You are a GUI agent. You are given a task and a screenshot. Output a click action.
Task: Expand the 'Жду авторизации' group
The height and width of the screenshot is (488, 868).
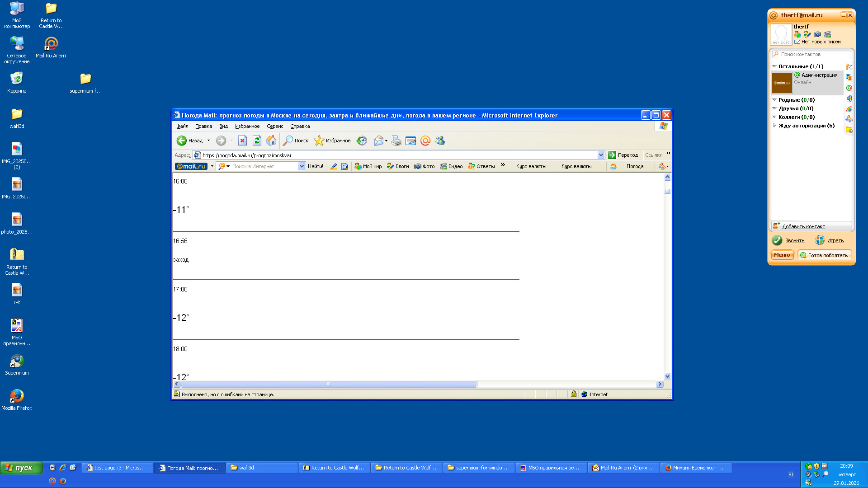pos(774,126)
